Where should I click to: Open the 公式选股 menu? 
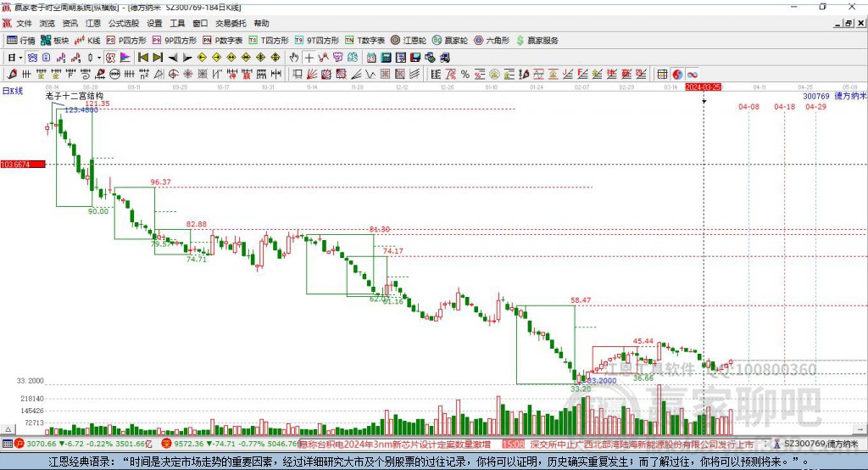[x=124, y=23]
